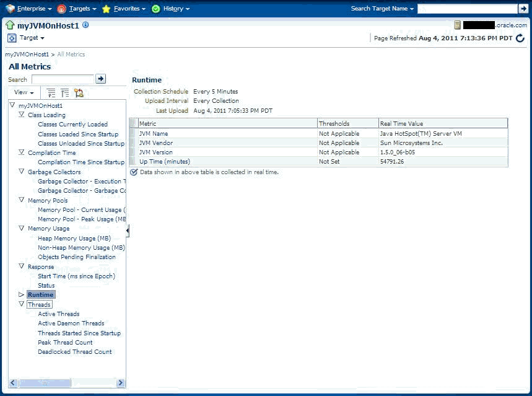This screenshot has height=396, width=532.
Task: Select Garbage Collector - Execution metric
Action: tap(81, 182)
